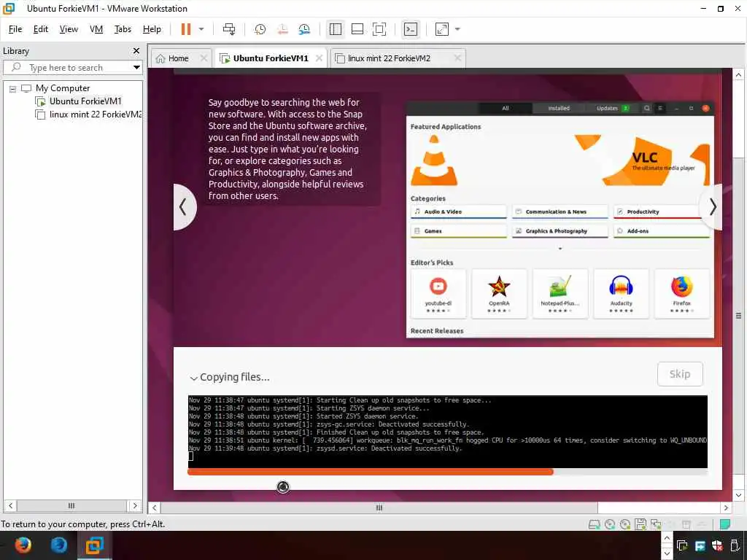Click the Audio & Video category

pos(459,211)
